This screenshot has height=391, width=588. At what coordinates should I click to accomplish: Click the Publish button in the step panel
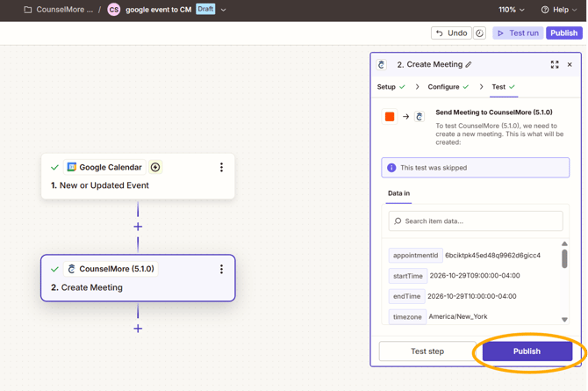[527, 351]
